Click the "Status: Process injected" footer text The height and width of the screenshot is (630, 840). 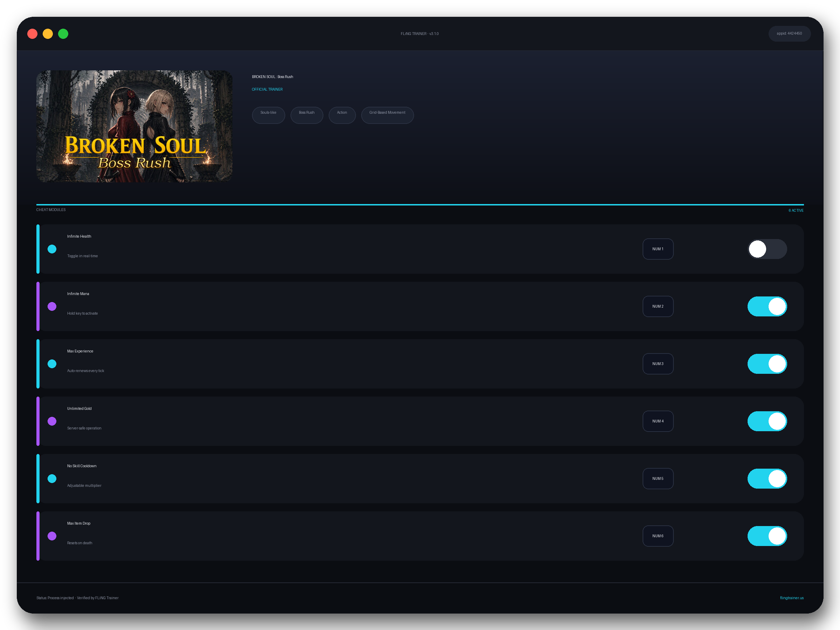pyautogui.click(x=55, y=598)
